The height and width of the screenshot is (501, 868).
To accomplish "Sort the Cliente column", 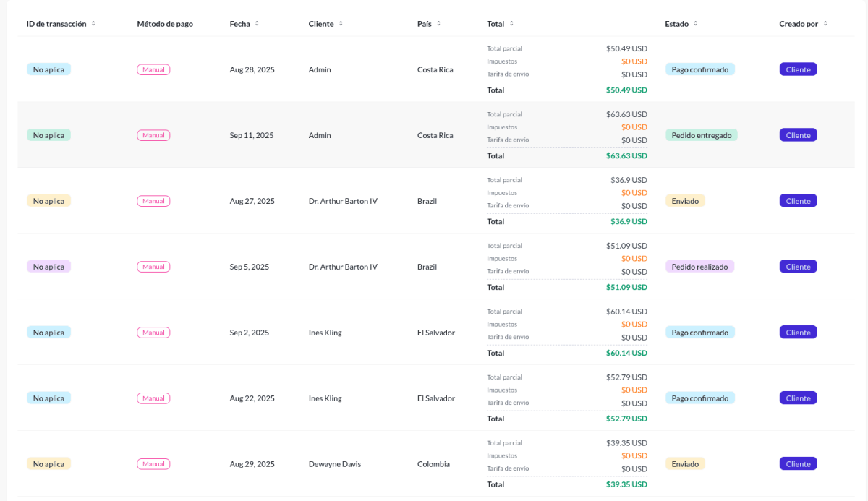I will pyautogui.click(x=342, y=23).
